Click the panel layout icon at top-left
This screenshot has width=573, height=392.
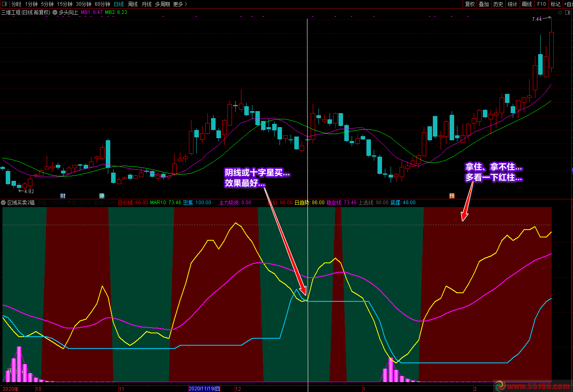[x=5, y=4]
